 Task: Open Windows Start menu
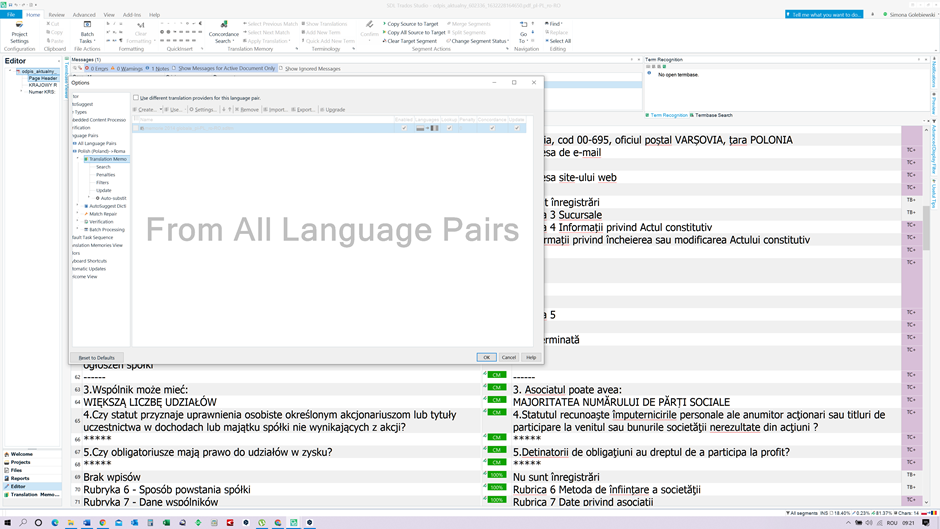point(7,523)
